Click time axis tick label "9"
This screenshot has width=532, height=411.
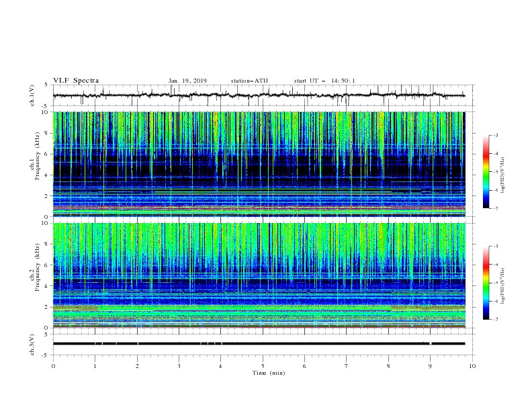click(x=430, y=366)
